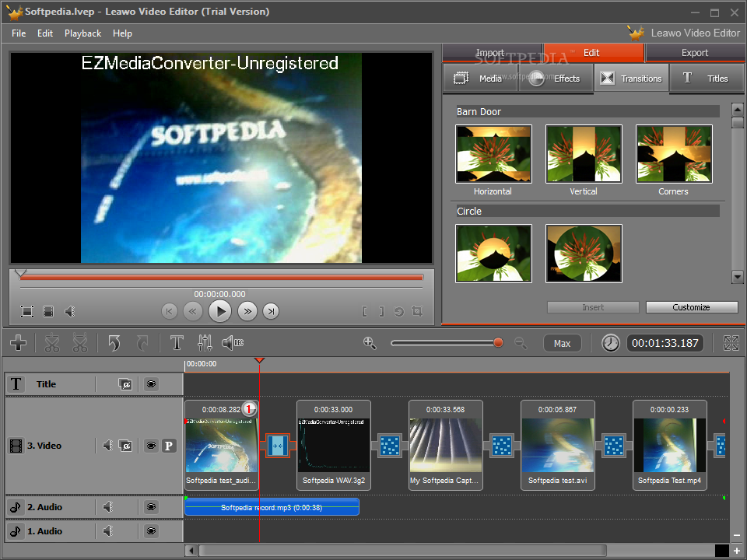
Task: Open the Media sub-tab
Action: tap(481, 78)
